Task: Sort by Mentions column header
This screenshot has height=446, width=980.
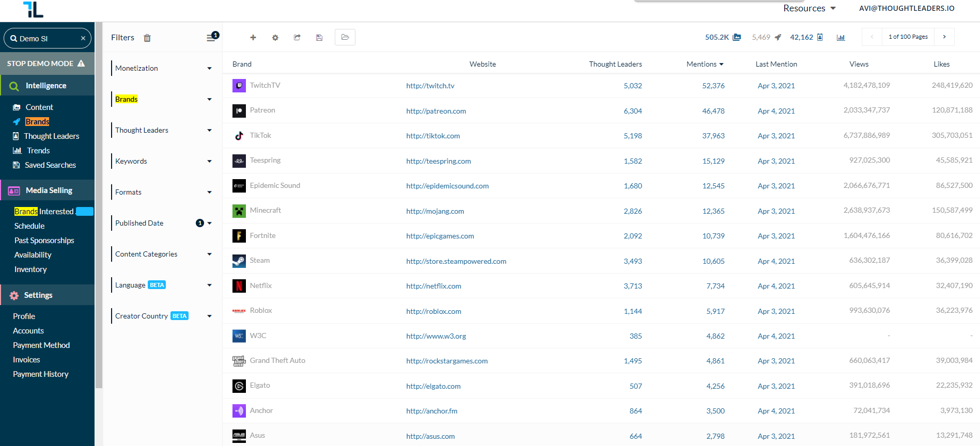Action: pos(705,64)
